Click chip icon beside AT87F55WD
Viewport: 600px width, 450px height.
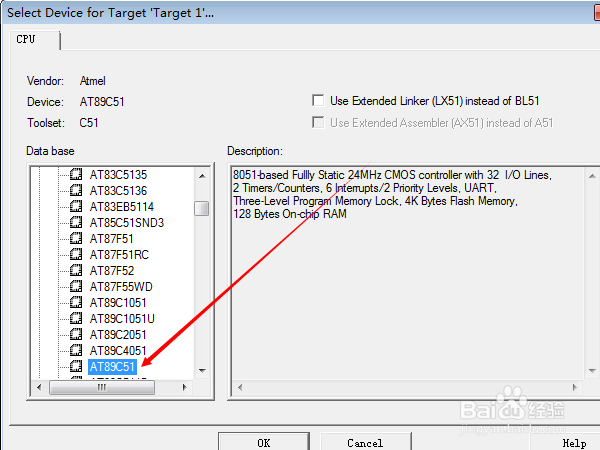76,286
